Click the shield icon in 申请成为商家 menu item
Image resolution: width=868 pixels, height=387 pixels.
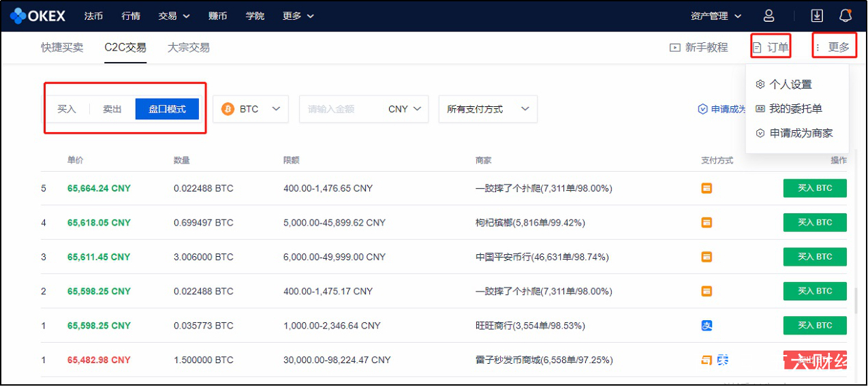coord(760,133)
